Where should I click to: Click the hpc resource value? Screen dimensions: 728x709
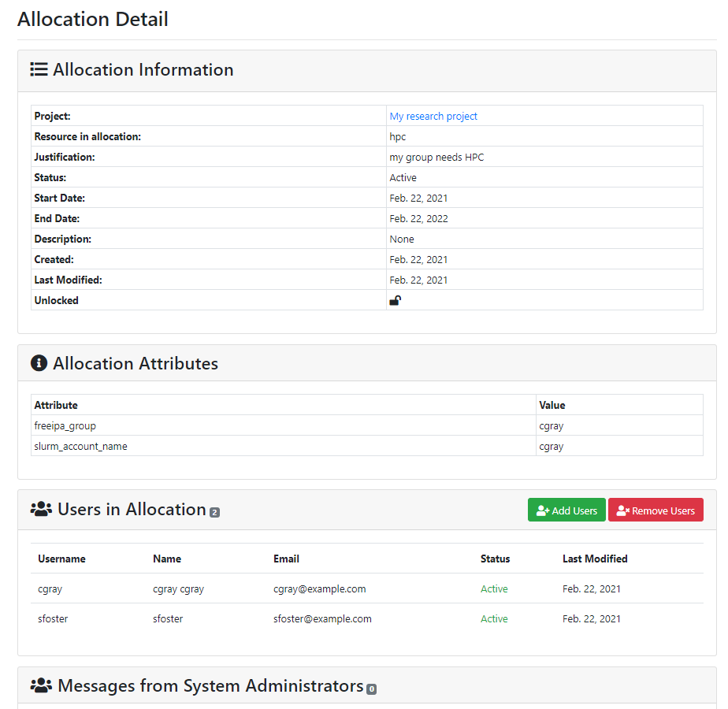(397, 137)
